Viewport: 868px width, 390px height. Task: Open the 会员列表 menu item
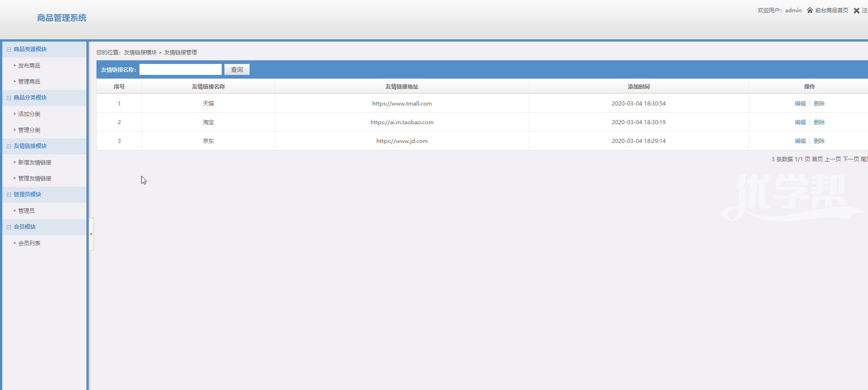click(x=29, y=243)
